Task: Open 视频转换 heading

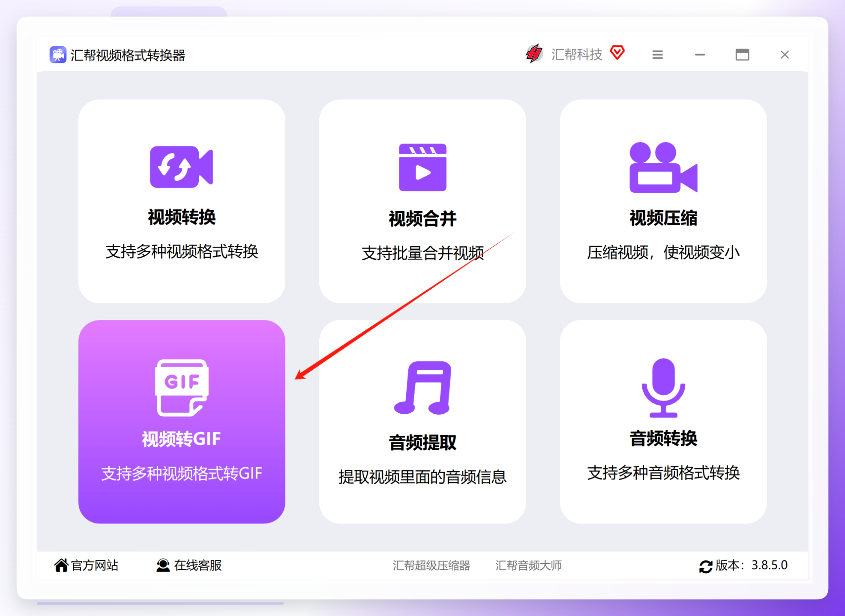Action: (182, 217)
